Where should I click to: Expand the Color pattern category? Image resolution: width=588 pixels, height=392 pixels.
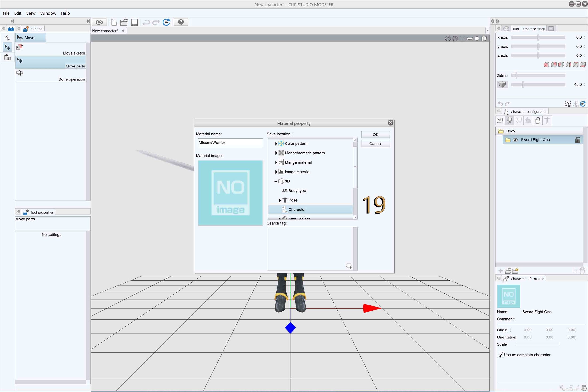(276, 143)
